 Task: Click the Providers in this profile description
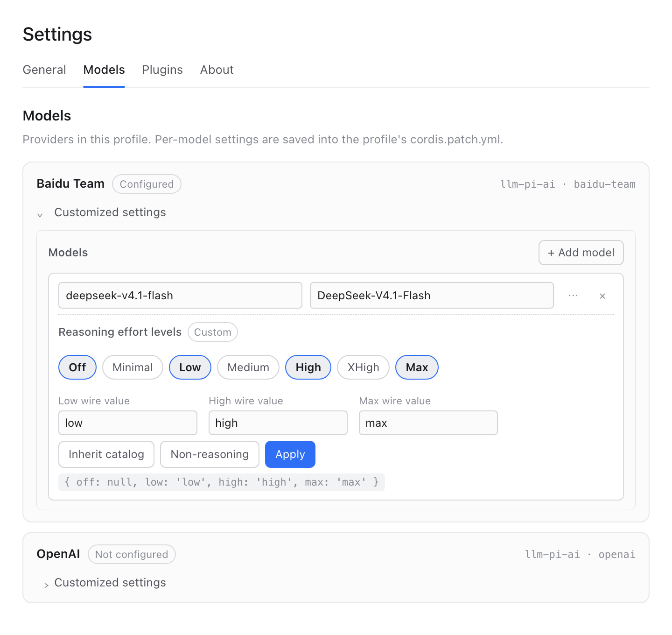pos(263,140)
